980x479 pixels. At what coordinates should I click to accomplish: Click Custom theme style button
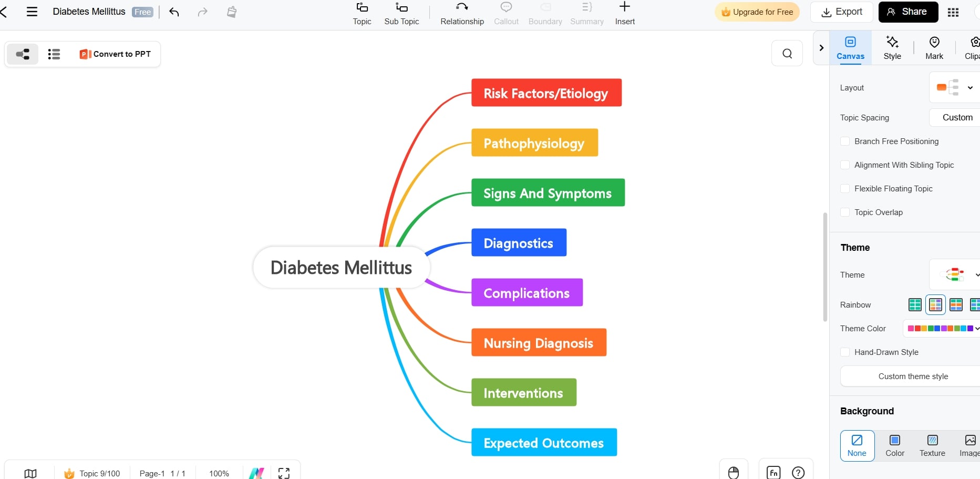coord(913,376)
